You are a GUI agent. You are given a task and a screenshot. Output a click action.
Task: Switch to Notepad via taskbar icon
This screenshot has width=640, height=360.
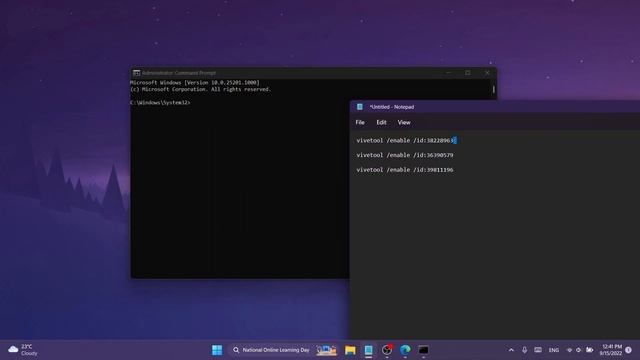click(369, 350)
